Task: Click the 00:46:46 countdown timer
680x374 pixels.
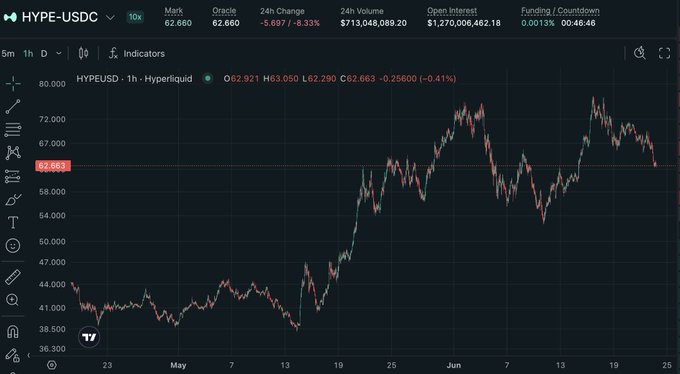Action: click(578, 23)
